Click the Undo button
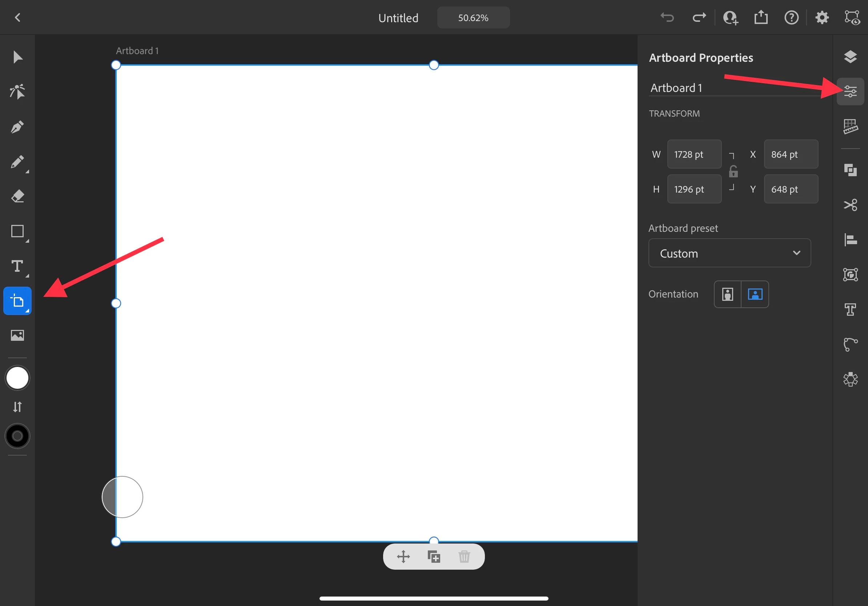The width and height of the screenshot is (868, 606). pyautogui.click(x=667, y=17)
